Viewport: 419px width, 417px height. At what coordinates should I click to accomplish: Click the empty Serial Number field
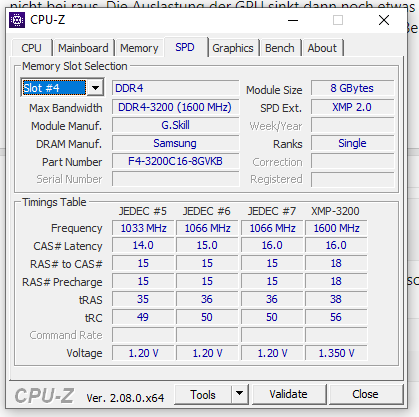175,179
